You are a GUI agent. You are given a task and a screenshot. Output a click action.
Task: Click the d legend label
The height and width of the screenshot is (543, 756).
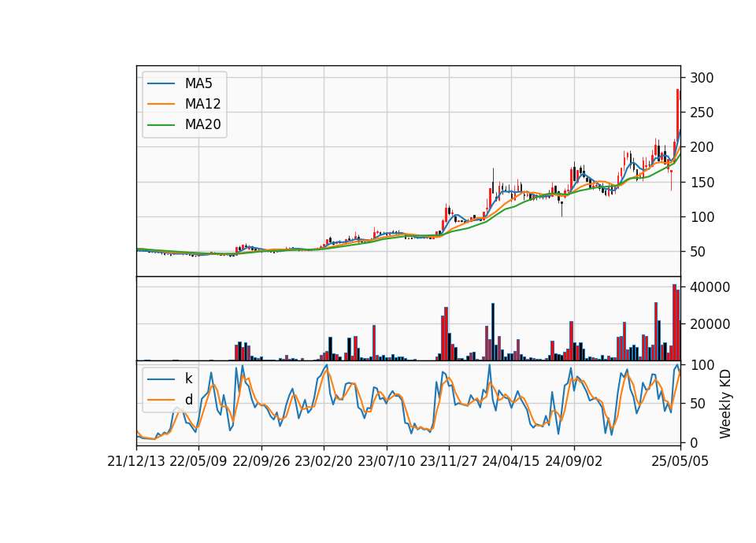point(188,400)
